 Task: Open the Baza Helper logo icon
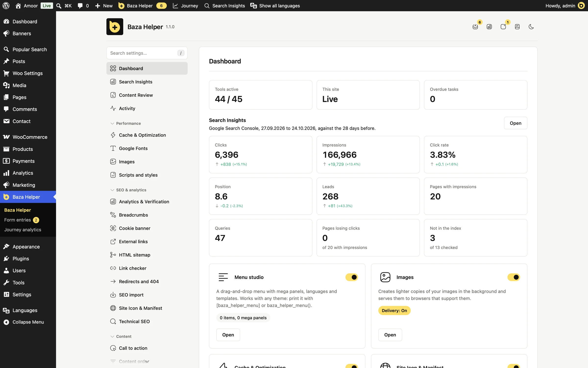coord(115,26)
